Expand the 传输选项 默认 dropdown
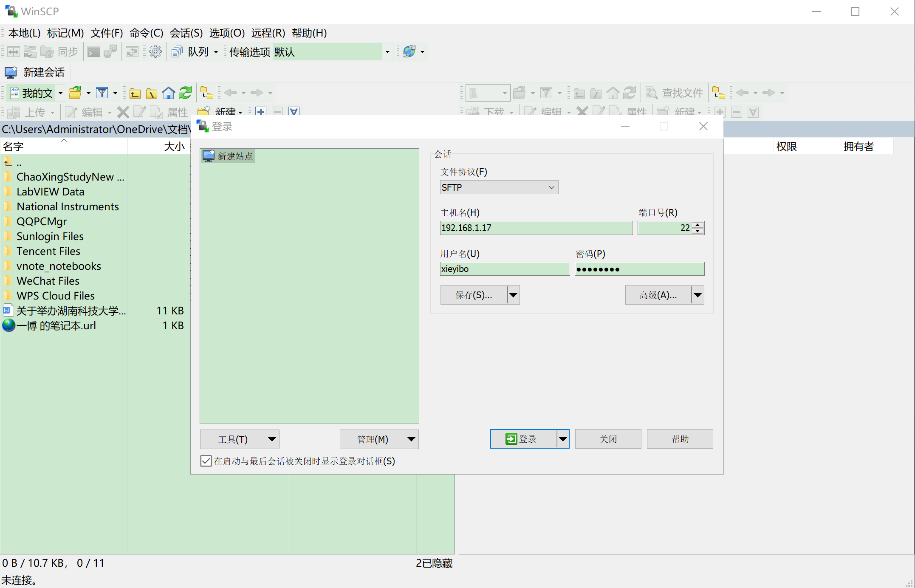The width and height of the screenshot is (915, 588). [387, 52]
